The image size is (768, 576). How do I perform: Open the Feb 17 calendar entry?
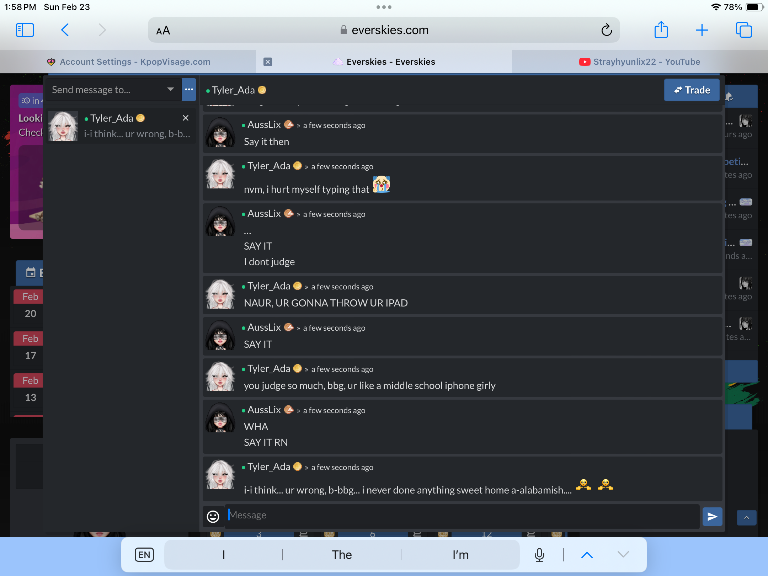[x=30, y=347]
